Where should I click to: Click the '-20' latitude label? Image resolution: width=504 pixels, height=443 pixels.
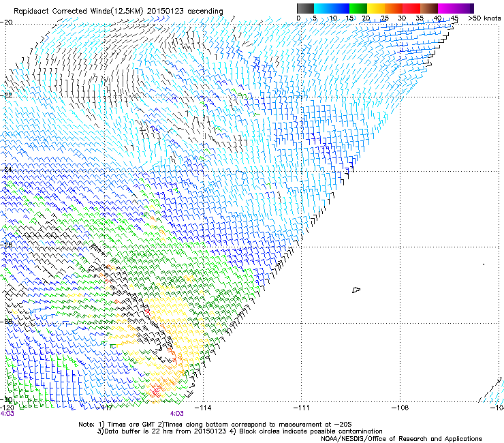(6, 22)
